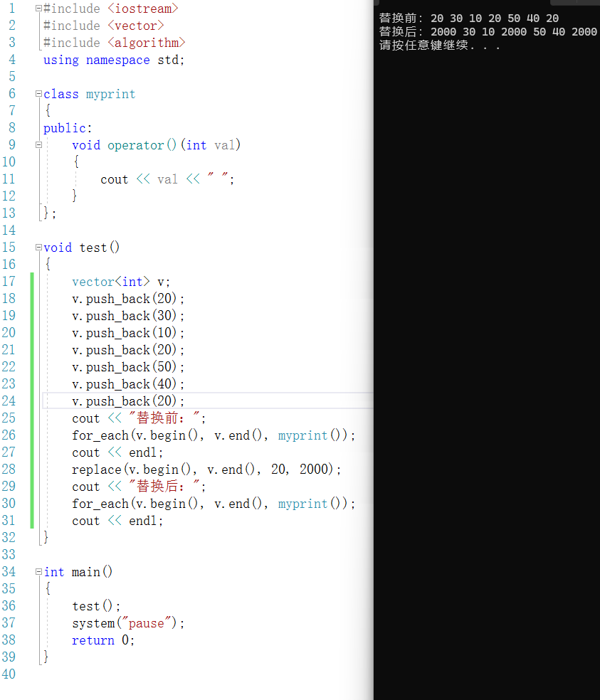600x700 pixels.
Task: Collapse the void test() function fold
Action: (38, 248)
